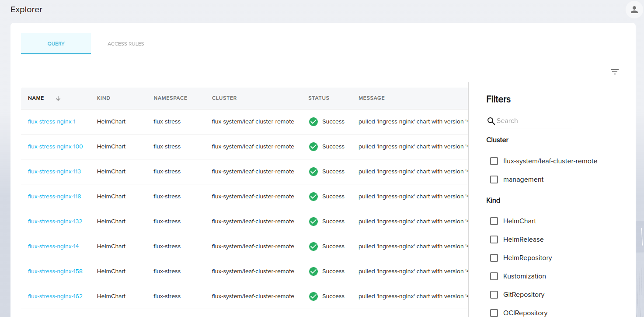This screenshot has width=644, height=317.
Task: Click HelmChart kind cell of flux-stress-nginx-1
Action: [x=111, y=122]
